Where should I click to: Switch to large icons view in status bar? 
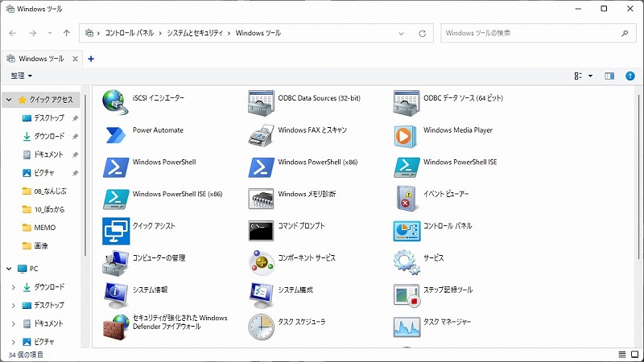634,355
